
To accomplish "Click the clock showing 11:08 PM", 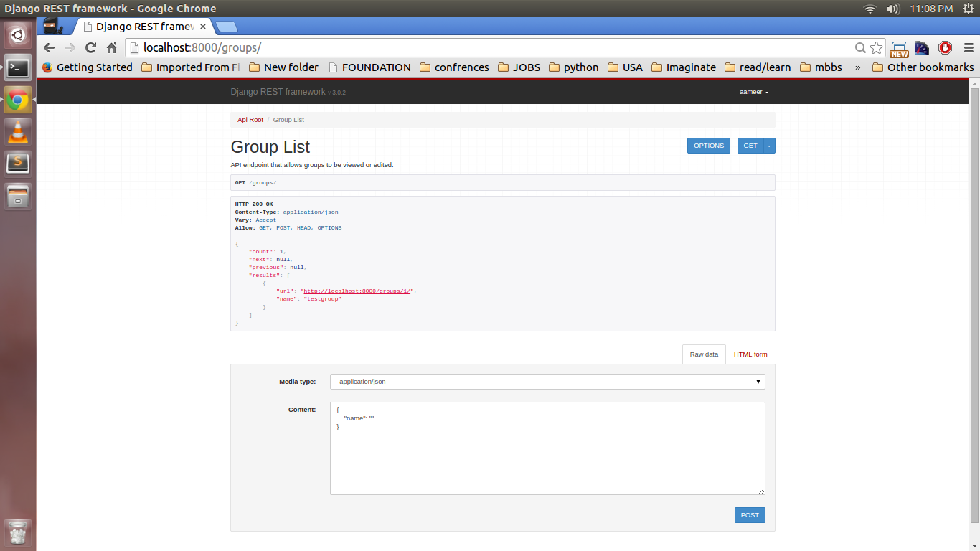I will point(931,9).
